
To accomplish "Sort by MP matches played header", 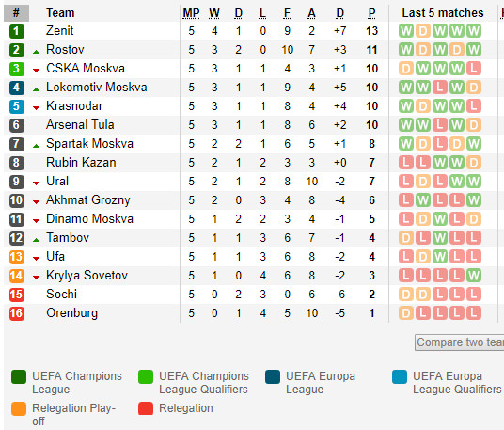I will [x=191, y=13].
